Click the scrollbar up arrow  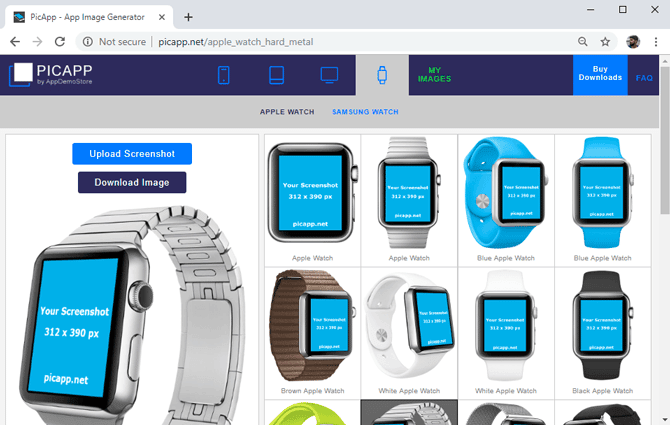pyautogui.click(x=664, y=61)
